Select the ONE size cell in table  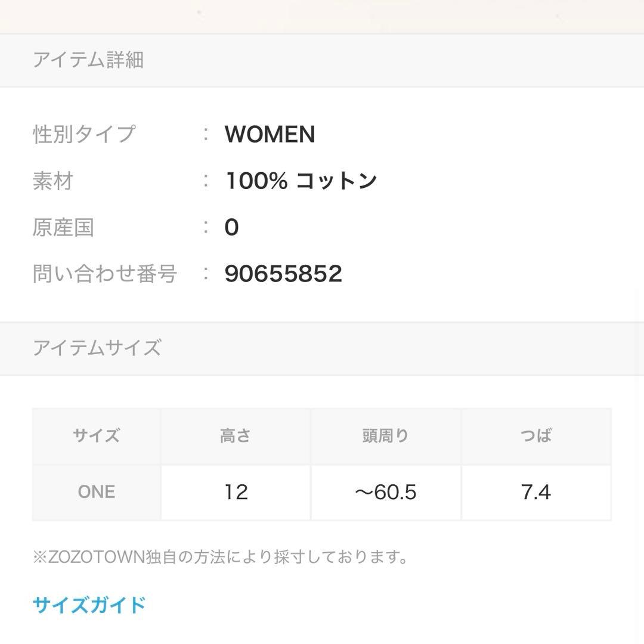[x=96, y=491]
